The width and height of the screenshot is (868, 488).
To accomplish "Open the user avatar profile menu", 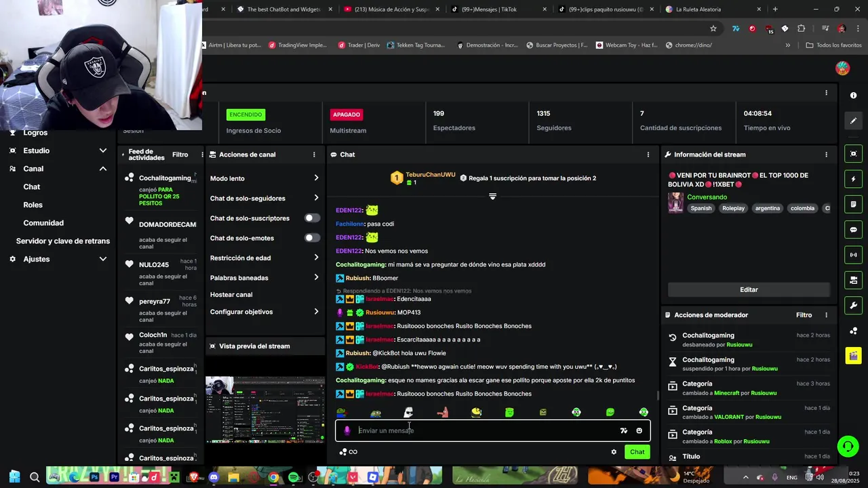I will coord(843,68).
